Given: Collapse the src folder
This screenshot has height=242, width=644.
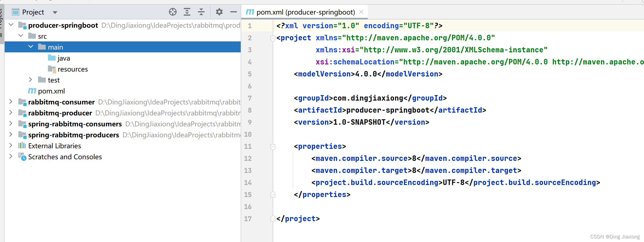Looking at the screenshot, I should 21,36.
